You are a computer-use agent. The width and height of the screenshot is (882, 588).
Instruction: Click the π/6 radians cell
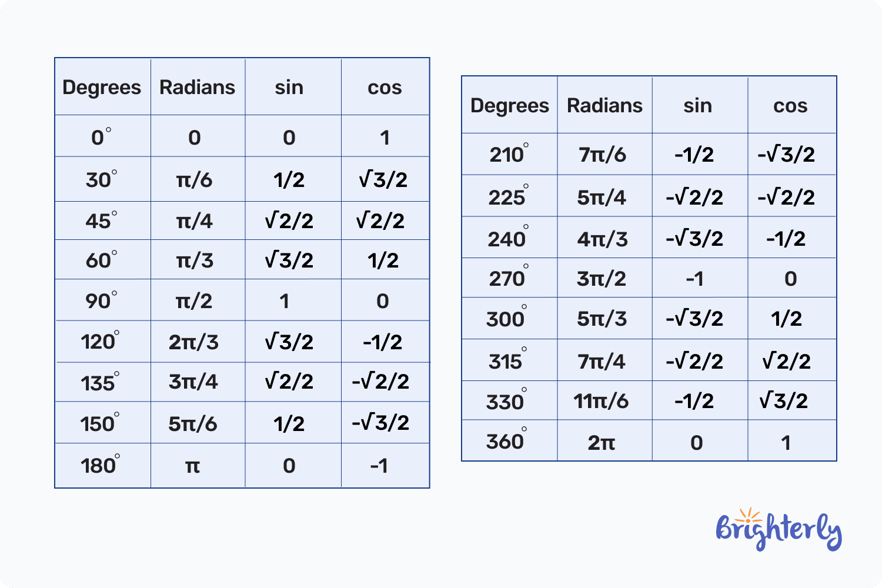point(194,179)
